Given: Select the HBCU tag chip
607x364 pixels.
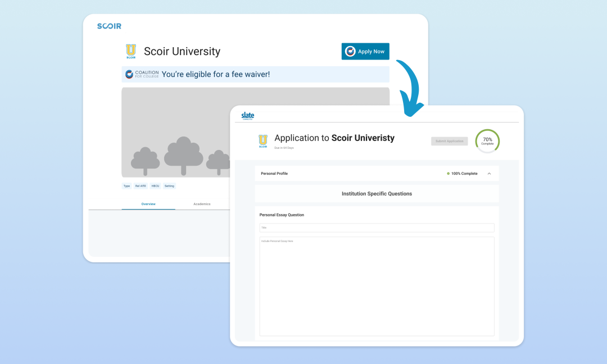Looking at the screenshot, I should 155,185.
